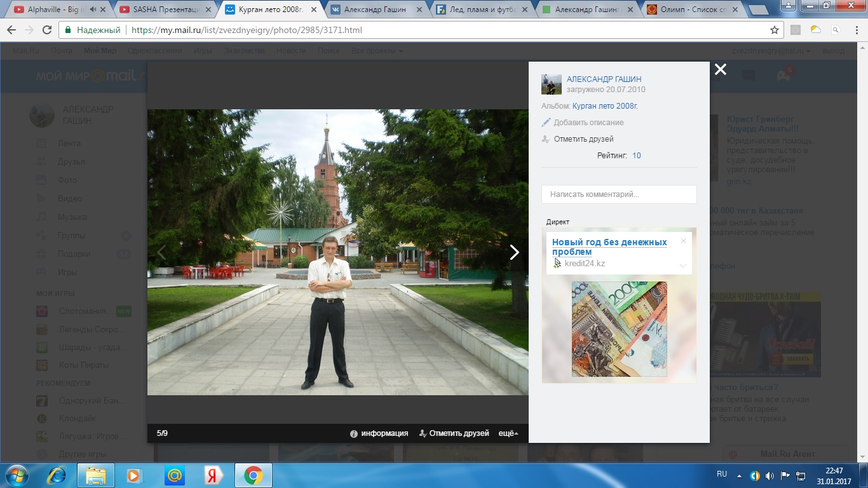This screenshot has height=488, width=868.
Task: Switch to the green-icon Александр Гашин tab
Action: (x=585, y=10)
